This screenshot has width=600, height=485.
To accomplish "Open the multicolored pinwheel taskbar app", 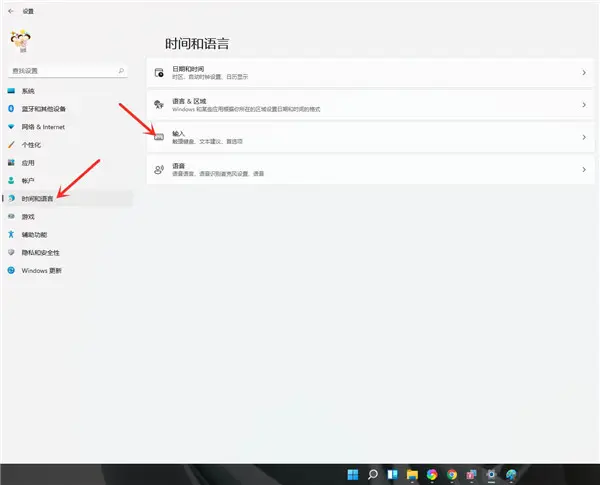I will (432, 475).
